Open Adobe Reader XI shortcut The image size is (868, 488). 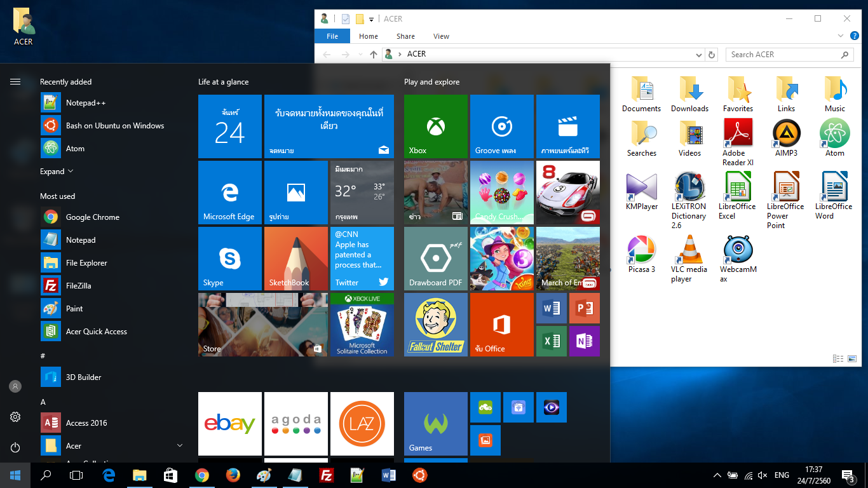point(738,144)
